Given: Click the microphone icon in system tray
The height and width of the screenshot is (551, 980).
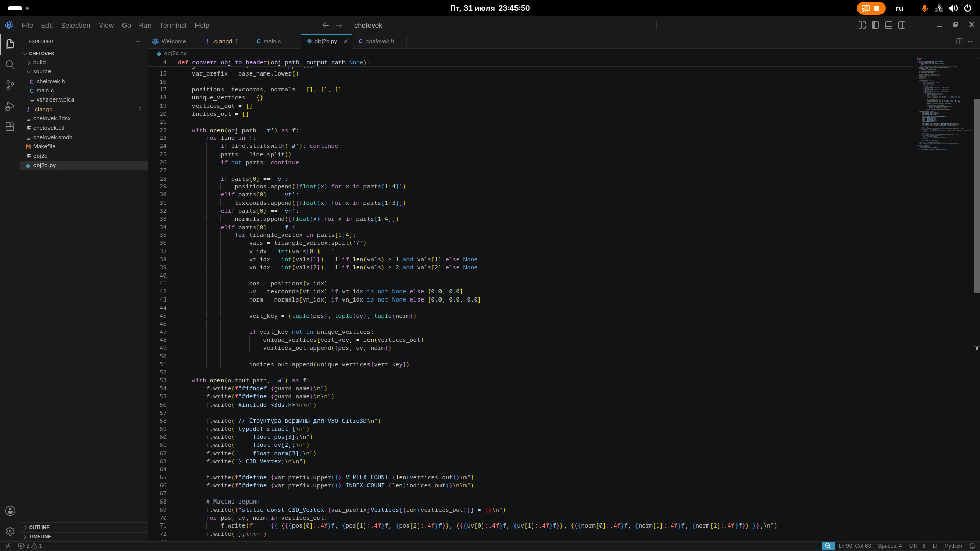Looking at the screenshot, I should (x=924, y=8).
